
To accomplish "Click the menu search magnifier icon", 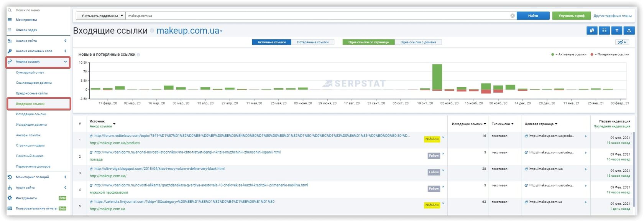I will (x=10, y=10).
